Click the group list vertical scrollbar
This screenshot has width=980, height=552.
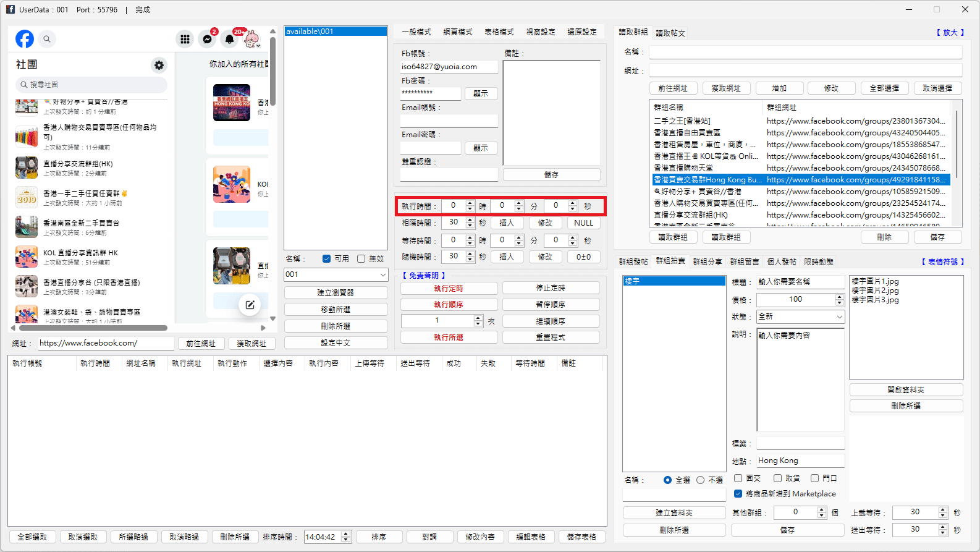tap(956, 143)
